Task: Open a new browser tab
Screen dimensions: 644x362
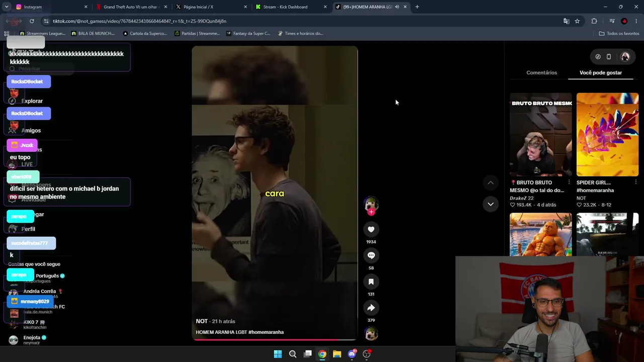Action: (417, 7)
